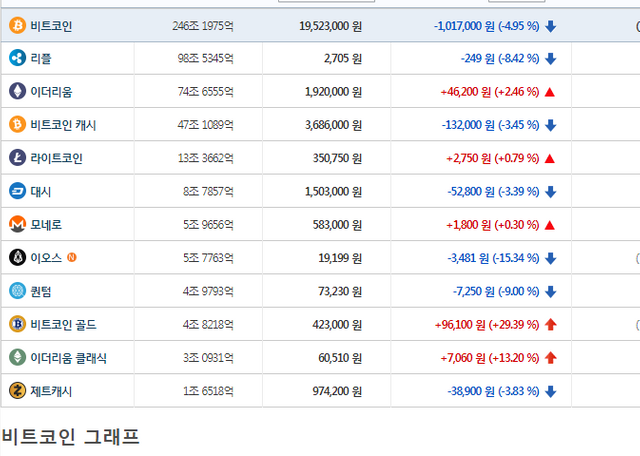Click the change -38,900 원 (-3.83 %)

click(493, 391)
